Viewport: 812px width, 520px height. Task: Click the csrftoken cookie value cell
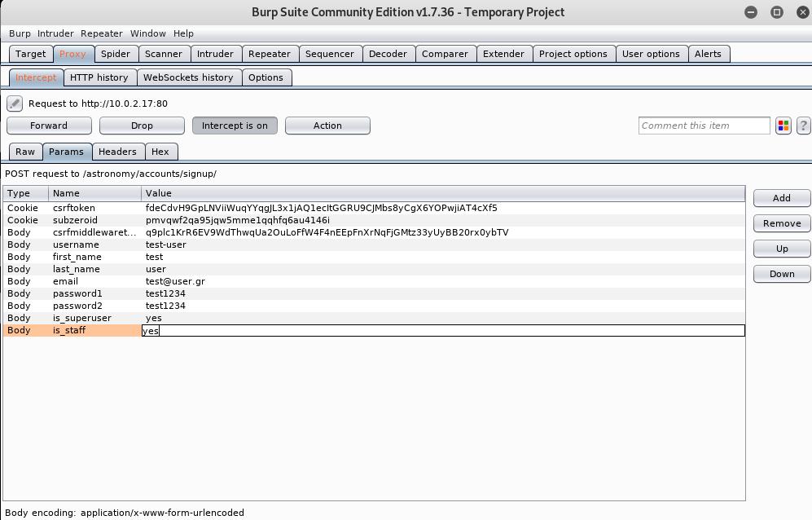point(443,208)
